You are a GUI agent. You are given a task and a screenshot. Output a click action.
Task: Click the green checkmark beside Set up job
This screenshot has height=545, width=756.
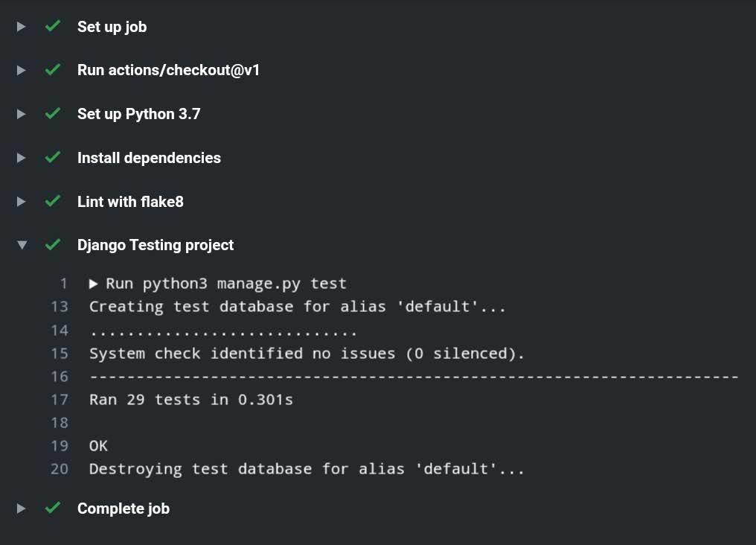[52, 27]
